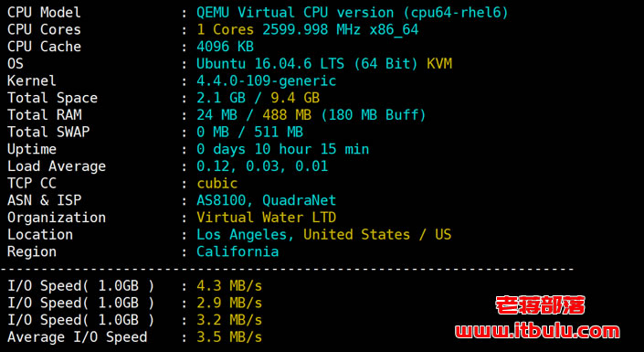
Task: Click the '(180 MB Buff)' text
Action: [373, 115]
